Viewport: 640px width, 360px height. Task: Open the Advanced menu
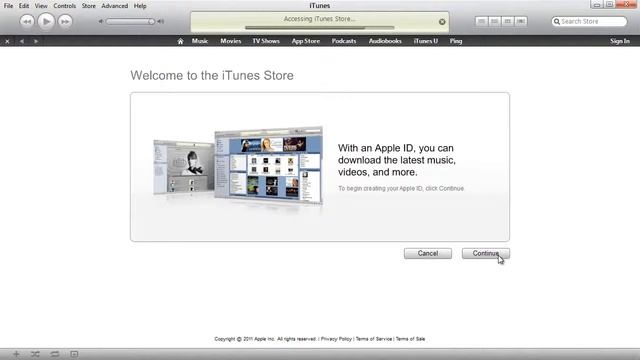tap(115, 6)
